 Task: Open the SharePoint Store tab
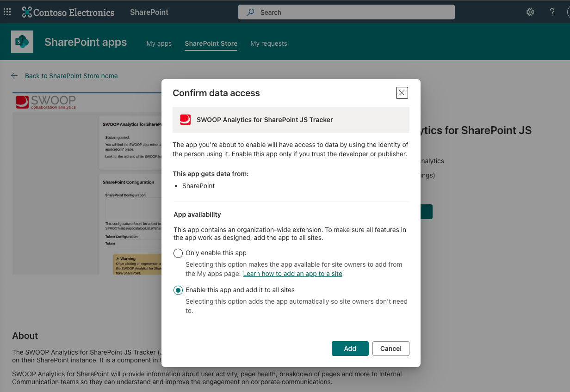point(211,43)
